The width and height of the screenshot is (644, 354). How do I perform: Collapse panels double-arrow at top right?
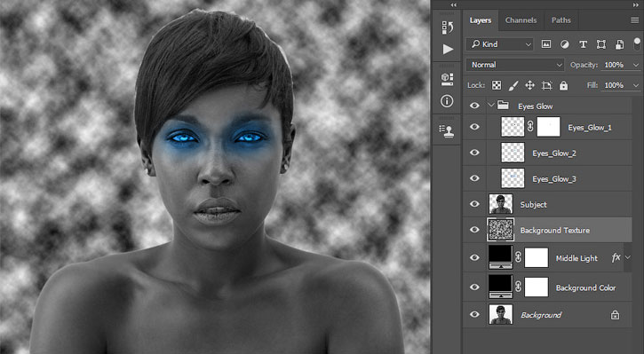click(636, 5)
